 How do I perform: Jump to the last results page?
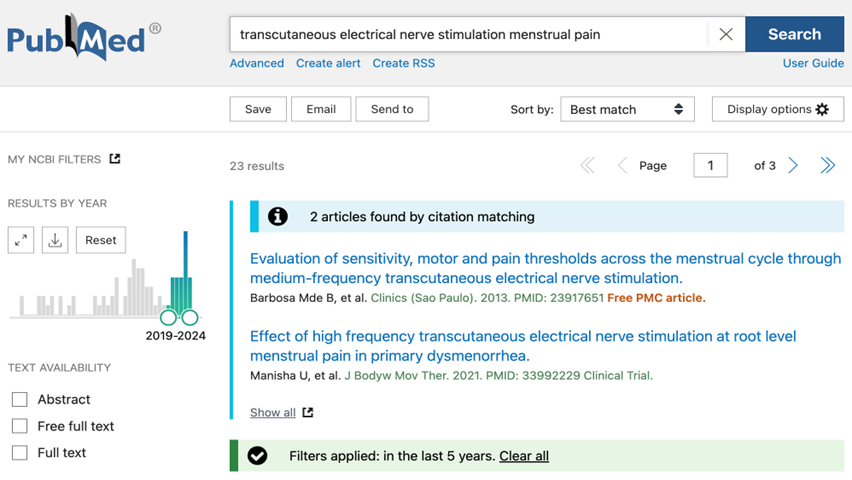pos(828,165)
